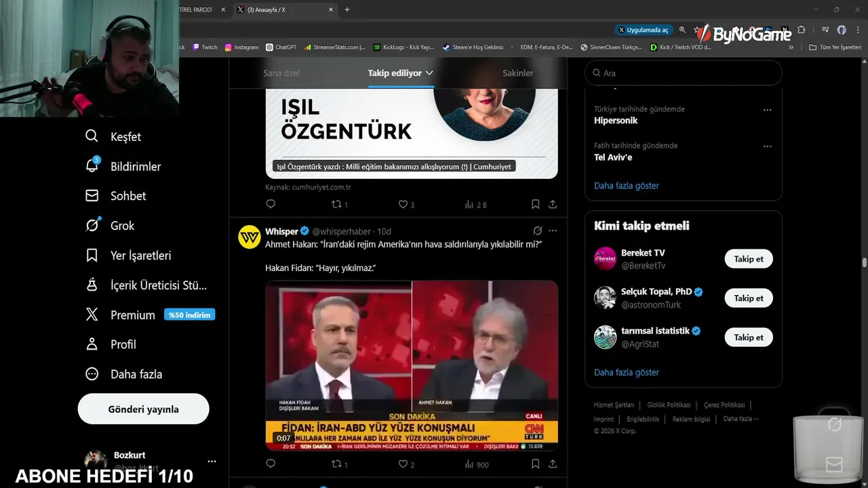Open a new browser tab
This screenshot has height=488, width=868.
pos(347,9)
